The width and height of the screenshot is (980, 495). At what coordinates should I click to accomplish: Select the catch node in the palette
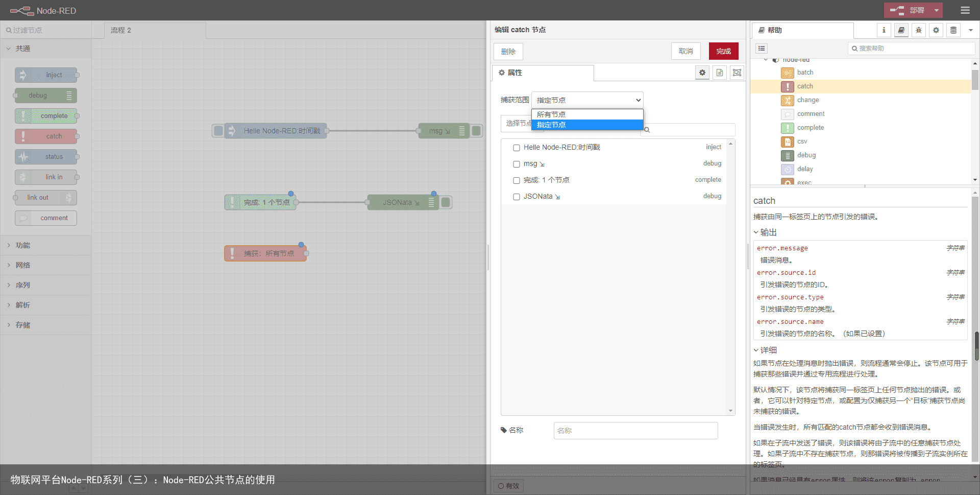pyautogui.click(x=46, y=136)
